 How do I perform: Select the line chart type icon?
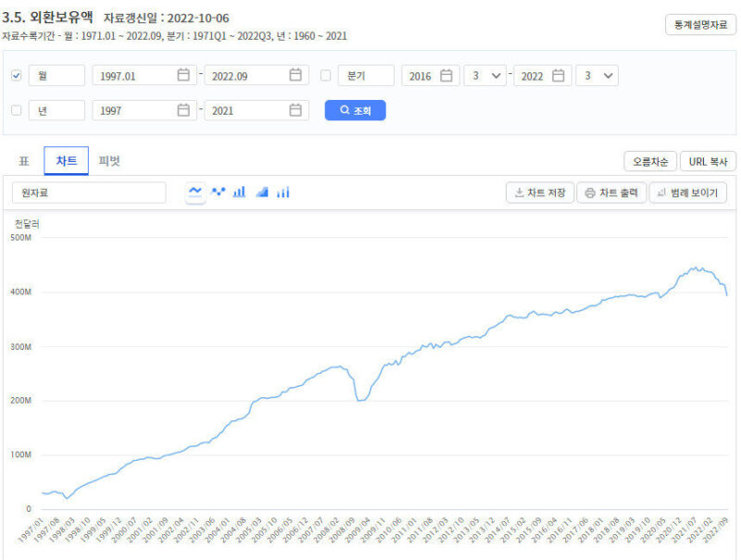point(195,192)
